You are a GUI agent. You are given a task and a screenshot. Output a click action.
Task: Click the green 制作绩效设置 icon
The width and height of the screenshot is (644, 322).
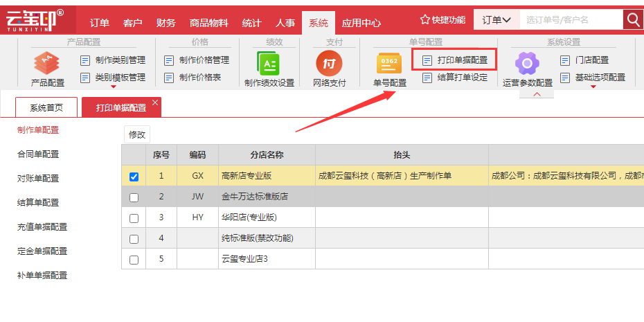[x=269, y=64]
